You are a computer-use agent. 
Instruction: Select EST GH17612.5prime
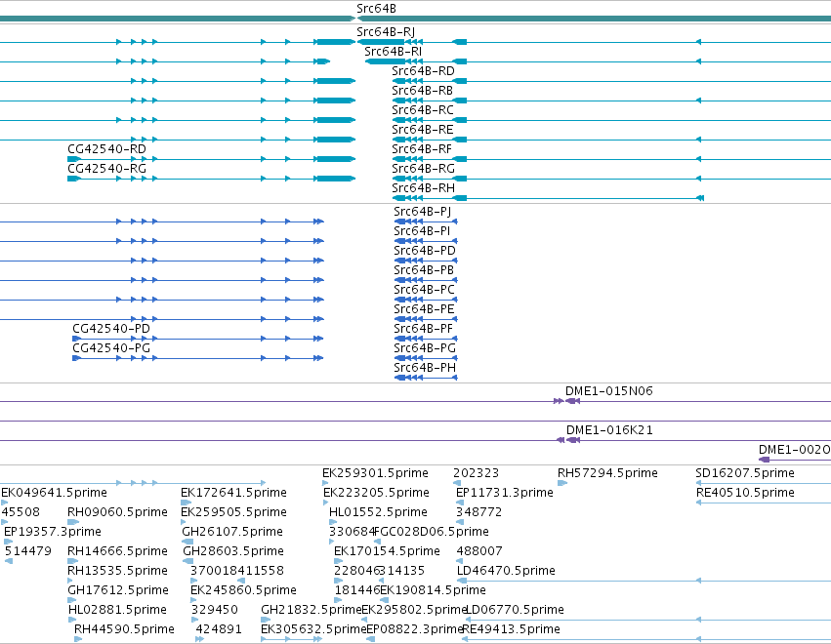click(x=117, y=590)
